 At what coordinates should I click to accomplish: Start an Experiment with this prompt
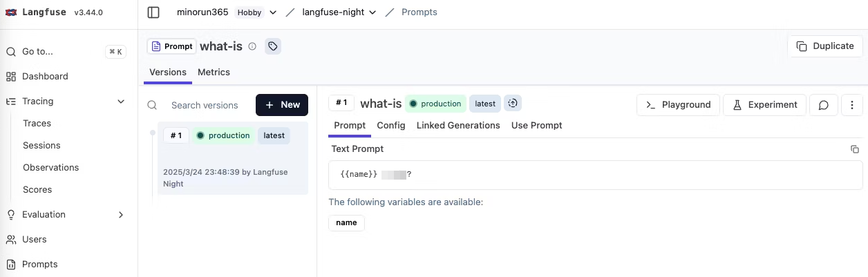click(764, 105)
